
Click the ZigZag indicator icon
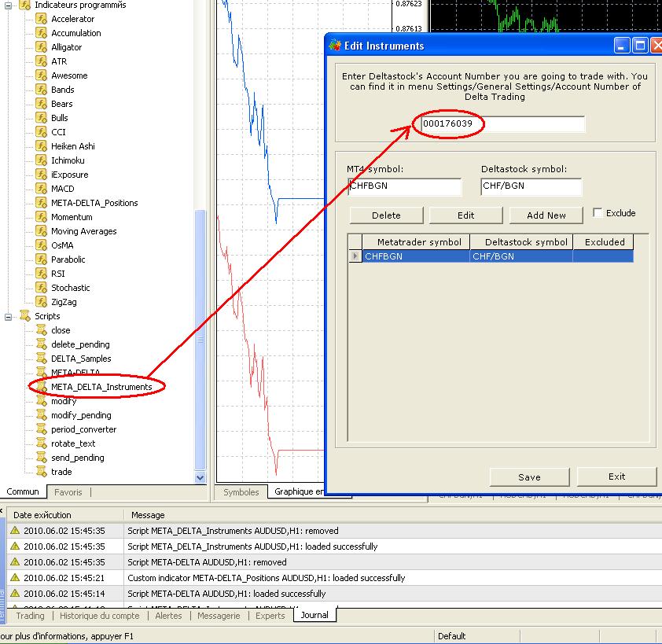(41, 302)
